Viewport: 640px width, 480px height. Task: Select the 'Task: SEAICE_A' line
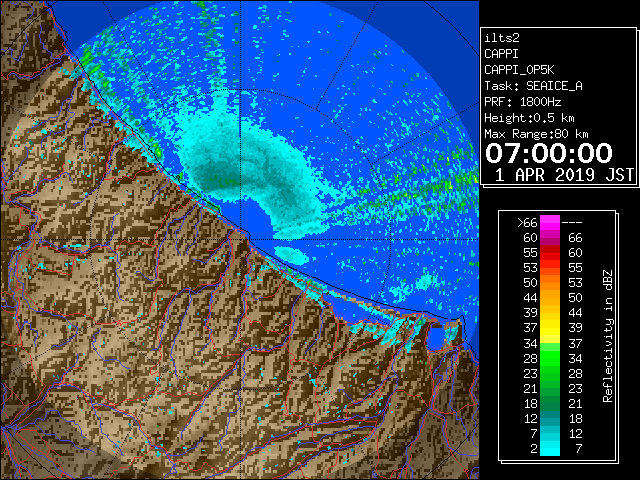(533, 86)
